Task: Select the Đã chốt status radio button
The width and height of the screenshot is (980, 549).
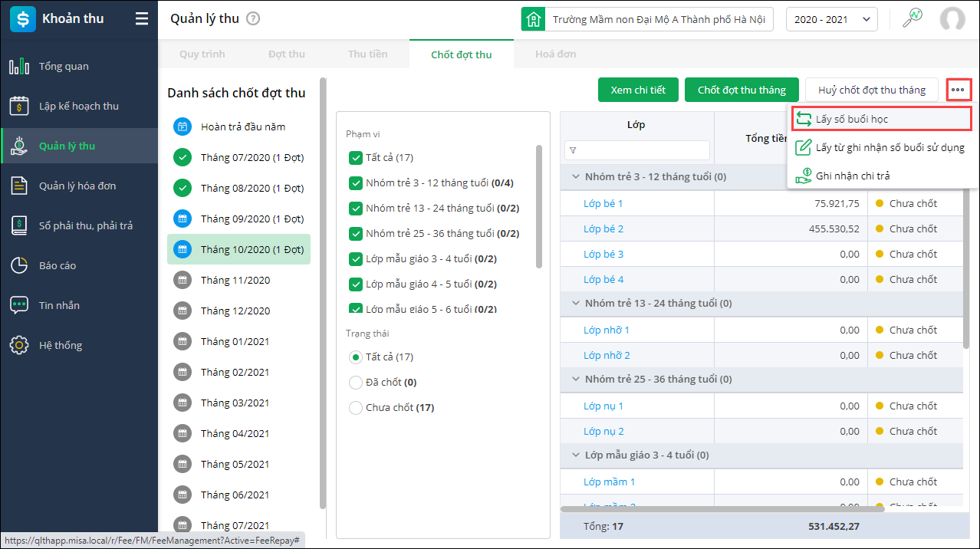Action: point(355,383)
